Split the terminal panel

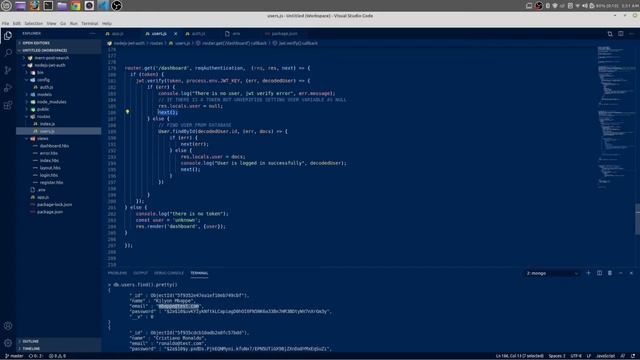pyautogui.click(x=599, y=273)
